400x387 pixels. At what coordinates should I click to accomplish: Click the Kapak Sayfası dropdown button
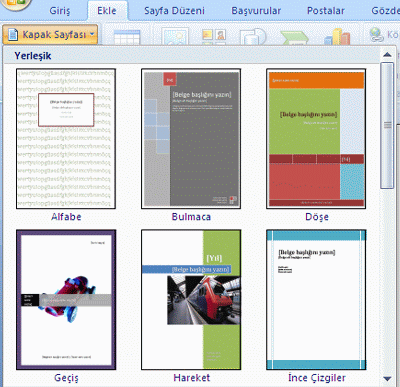tap(50, 34)
